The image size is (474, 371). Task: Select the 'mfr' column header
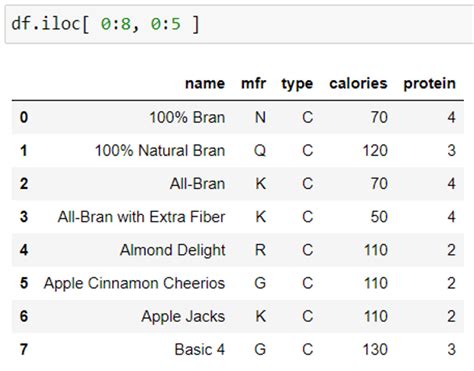click(253, 84)
